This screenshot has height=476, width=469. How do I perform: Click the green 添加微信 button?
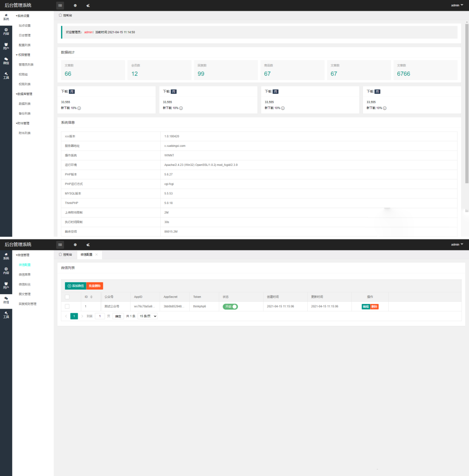(75, 286)
